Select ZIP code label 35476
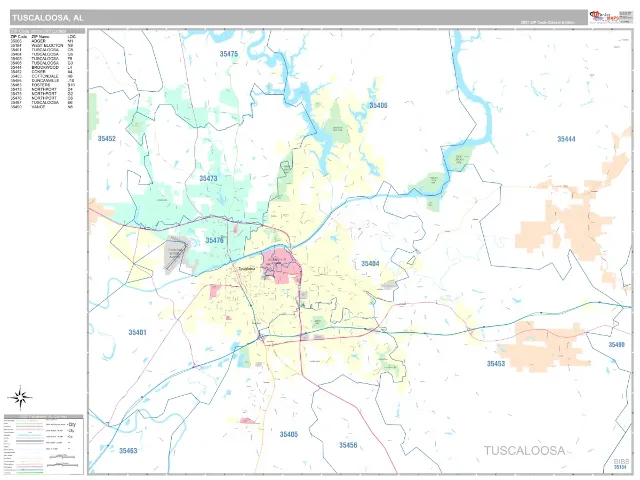The image size is (640, 480). pos(214,240)
